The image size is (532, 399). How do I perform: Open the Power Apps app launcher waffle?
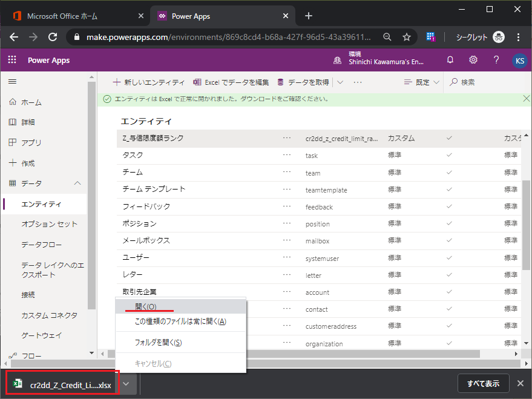pos(12,60)
